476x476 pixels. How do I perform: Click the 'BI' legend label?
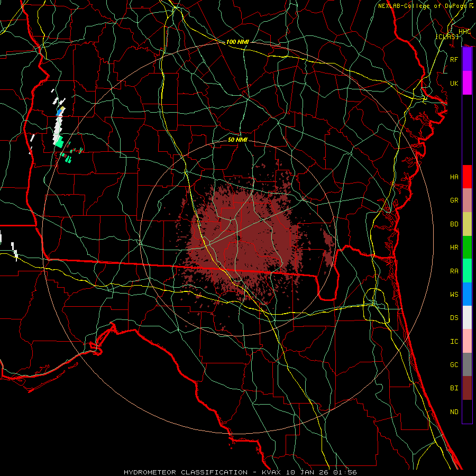pyautogui.click(x=454, y=388)
